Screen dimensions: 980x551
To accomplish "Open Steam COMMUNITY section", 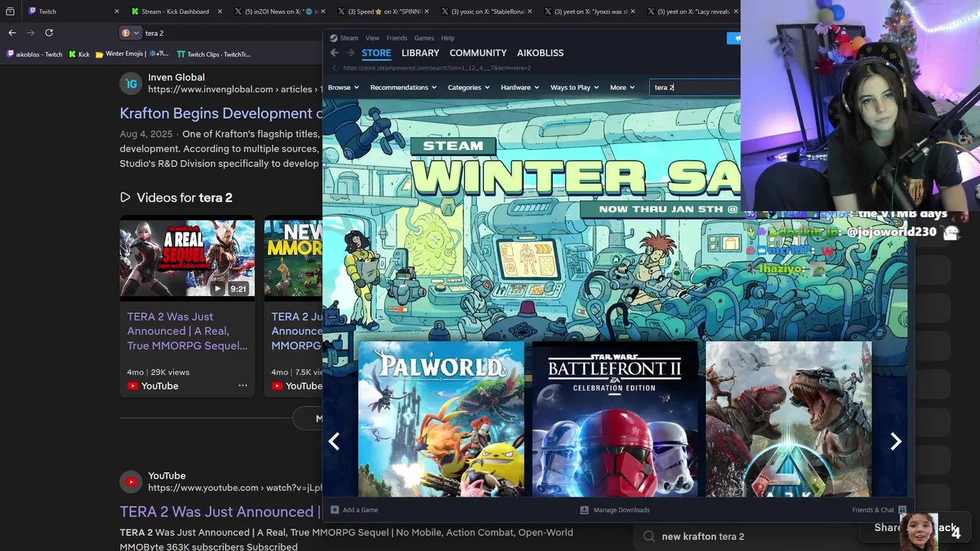I will (x=478, y=53).
